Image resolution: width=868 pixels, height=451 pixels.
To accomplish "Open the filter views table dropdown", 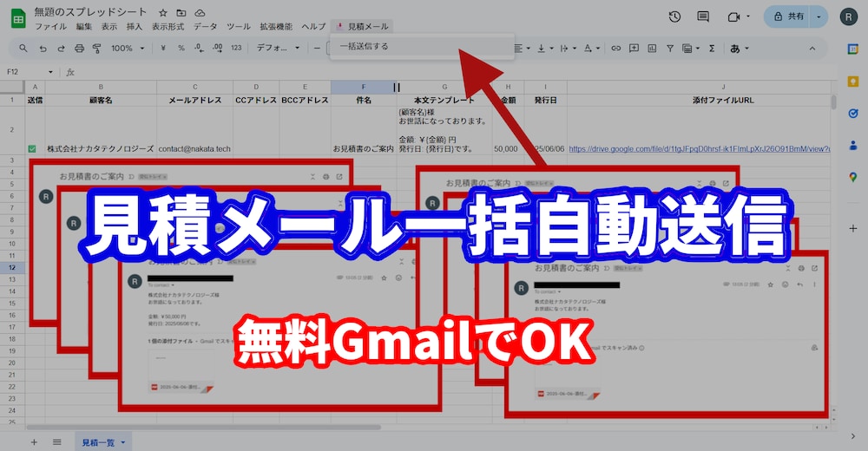I will 690,49.
